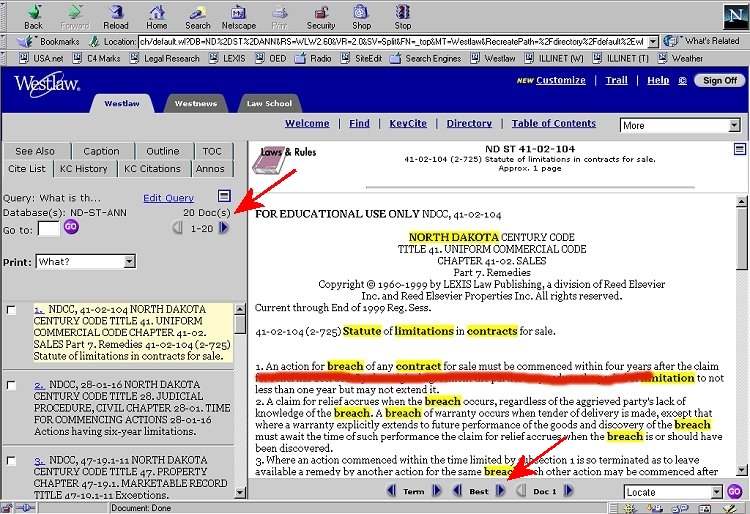Image resolution: width=750 pixels, height=514 pixels.
Task: Open the Table of Contents link
Action: click(x=554, y=123)
